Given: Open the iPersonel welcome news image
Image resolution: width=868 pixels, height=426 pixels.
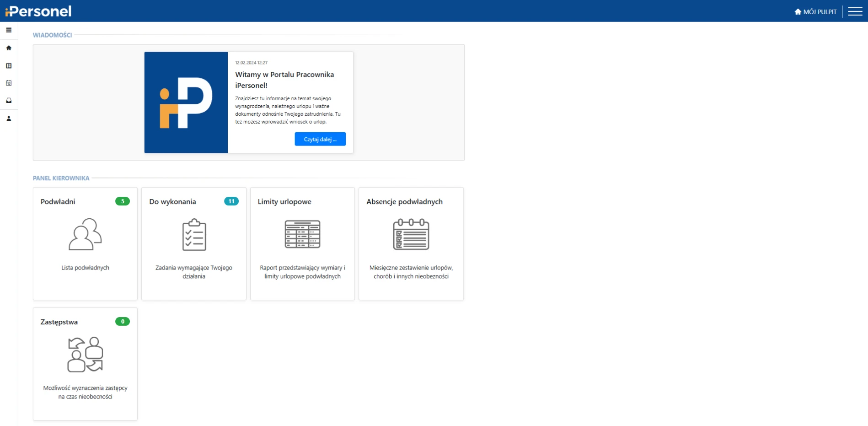Looking at the screenshot, I should (186, 102).
